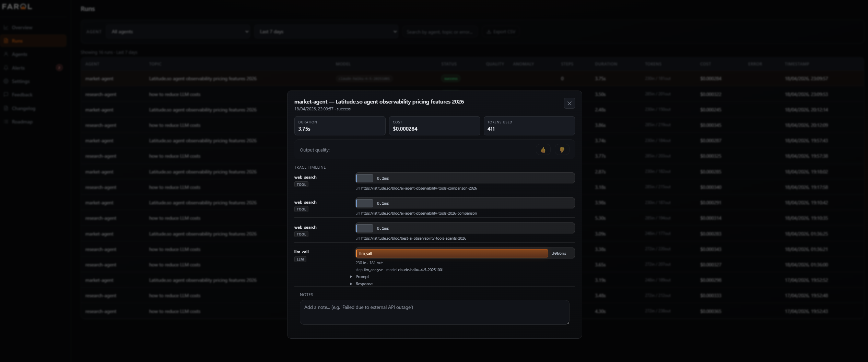Select the Duration 3.75s card
Screen dimensions: 868x362
(x=340, y=126)
